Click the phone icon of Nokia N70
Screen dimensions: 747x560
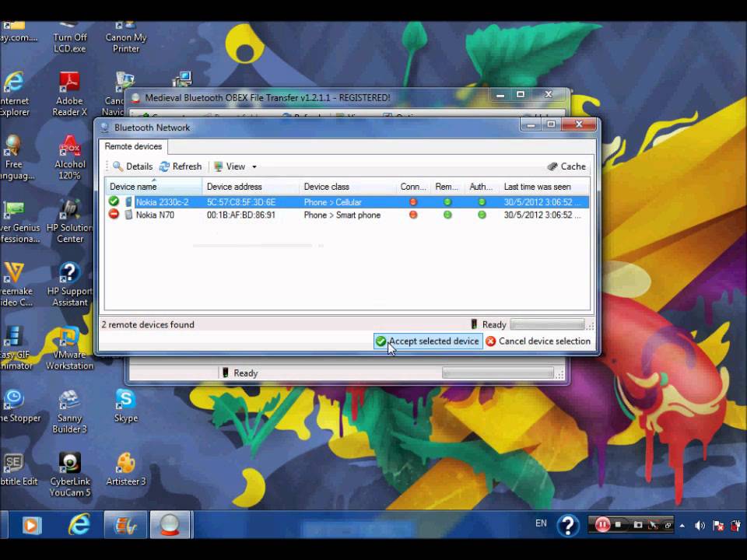tap(128, 215)
